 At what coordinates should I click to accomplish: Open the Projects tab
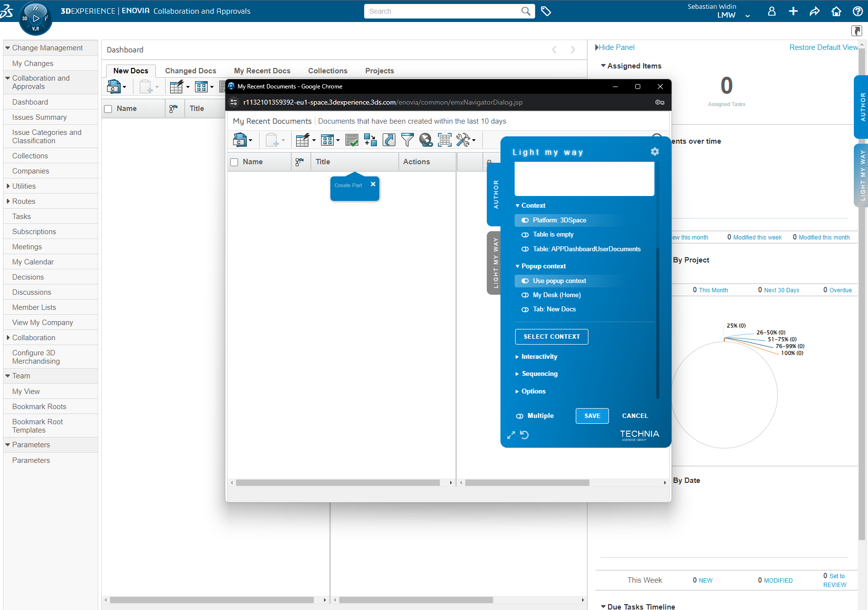379,71
